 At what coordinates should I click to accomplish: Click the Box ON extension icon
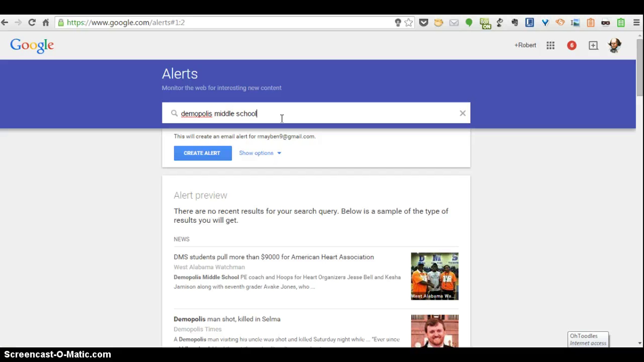[x=485, y=23]
